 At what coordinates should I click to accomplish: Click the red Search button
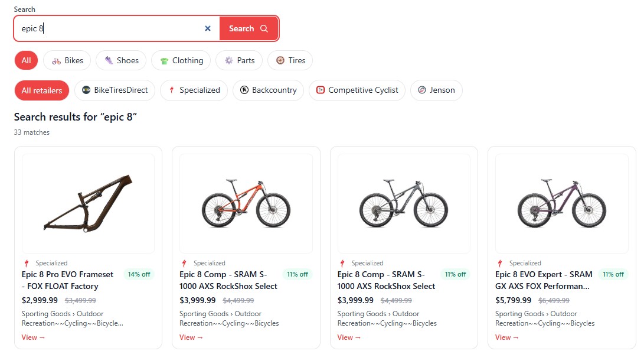tap(249, 28)
